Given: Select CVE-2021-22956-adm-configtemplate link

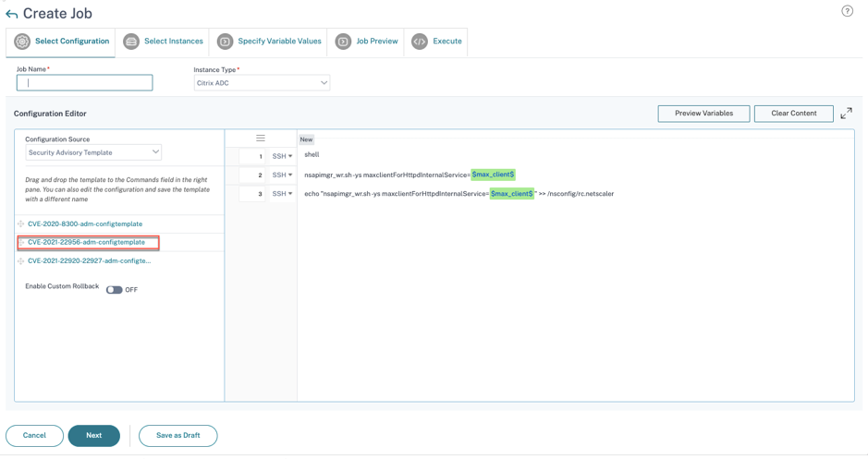Looking at the screenshot, I should click(86, 242).
